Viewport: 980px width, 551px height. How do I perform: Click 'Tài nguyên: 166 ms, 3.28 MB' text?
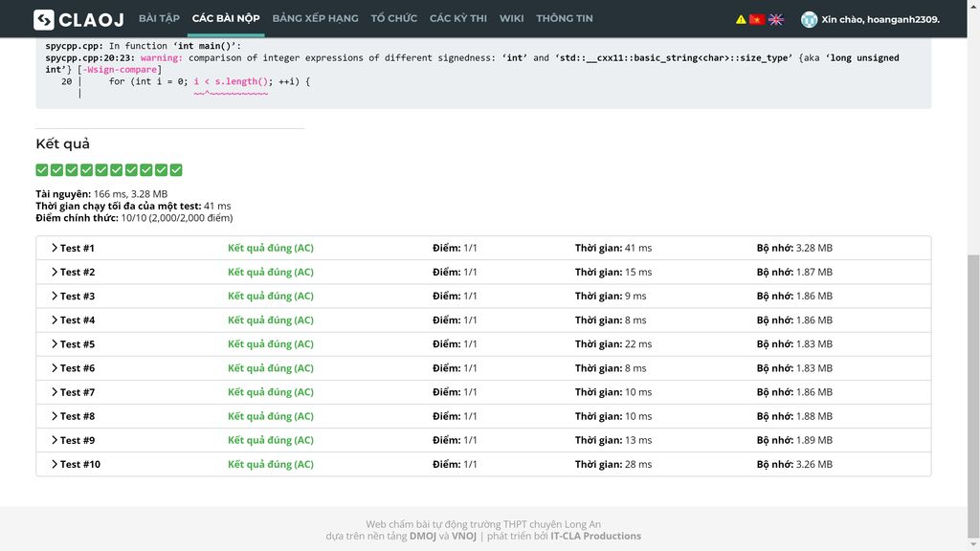point(101,194)
